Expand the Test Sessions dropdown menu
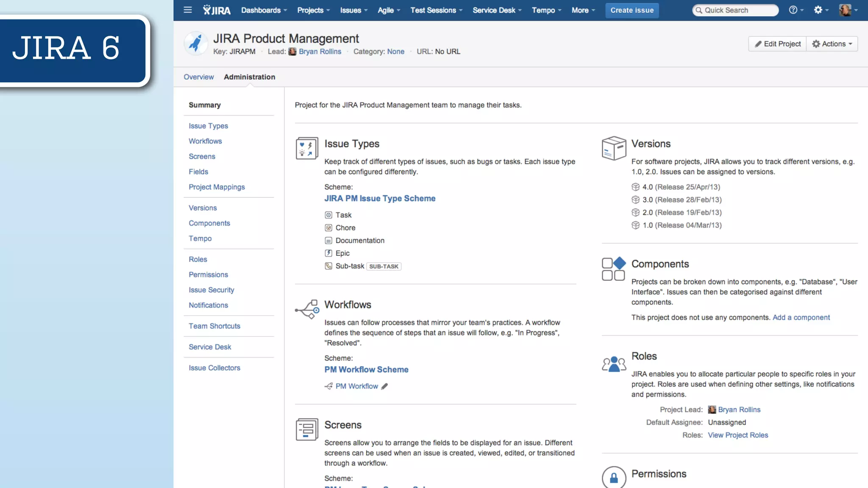Viewport: 868px width, 488px height. 436,10
